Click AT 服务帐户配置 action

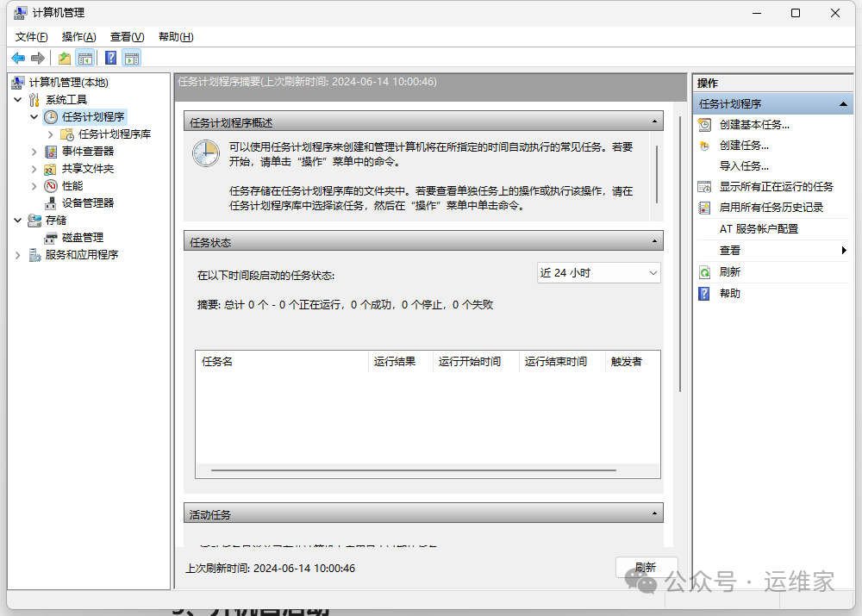coord(759,229)
